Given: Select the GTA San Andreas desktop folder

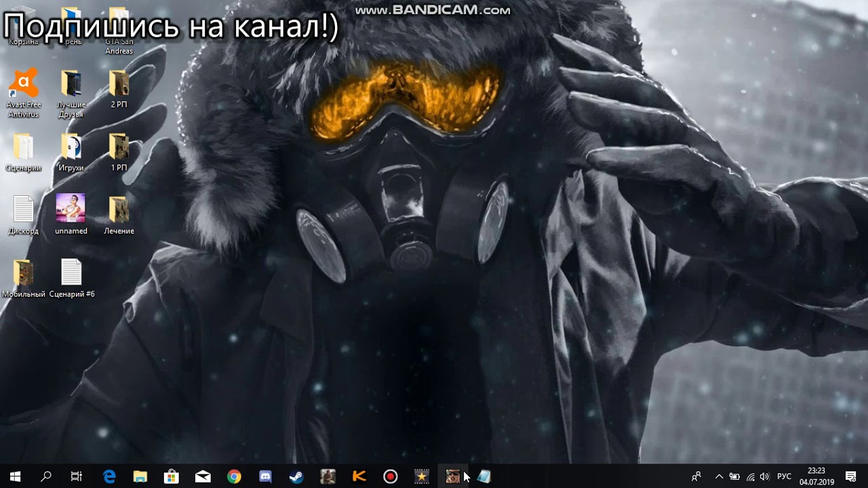Looking at the screenshot, I should coord(119,31).
